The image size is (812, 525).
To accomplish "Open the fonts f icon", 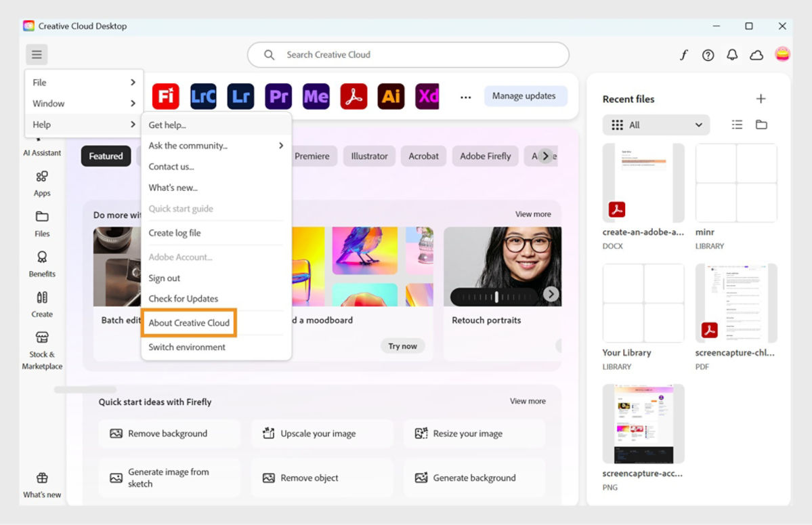I will 683,55.
